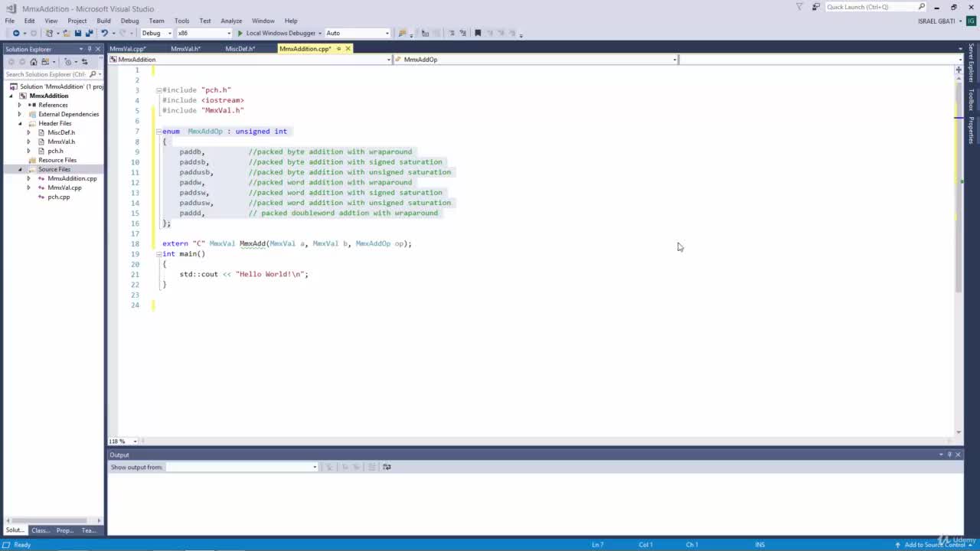Expand External Dependencies node
Screen dimensions: 980x551
pyautogui.click(x=20, y=114)
